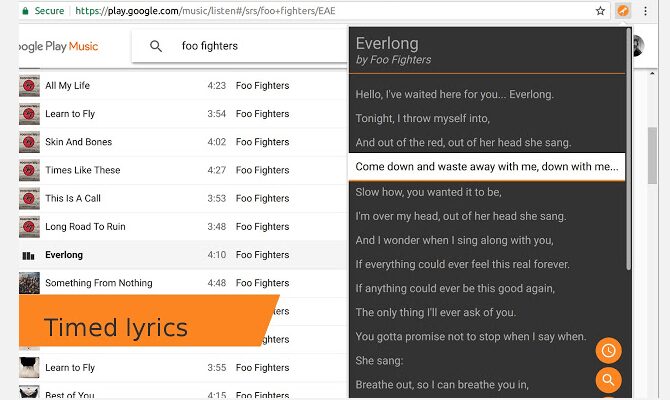
Task: Select the Skin And Bones song title
Action: [x=79, y=142]
